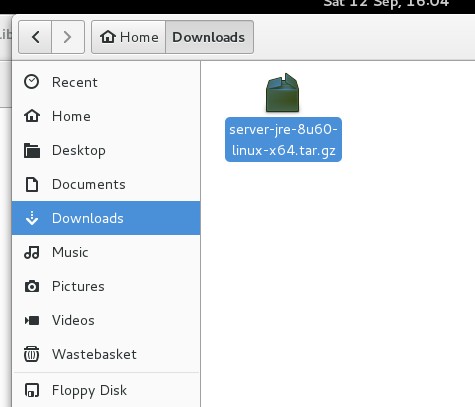Click the server-jre-8u60-linux-x64.tar.gz filename label

283,139
